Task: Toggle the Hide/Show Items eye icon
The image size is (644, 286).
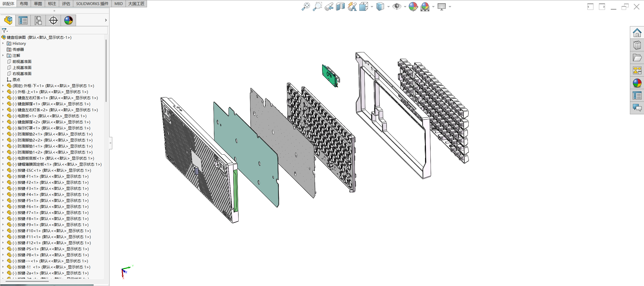Action: point(397,7)
